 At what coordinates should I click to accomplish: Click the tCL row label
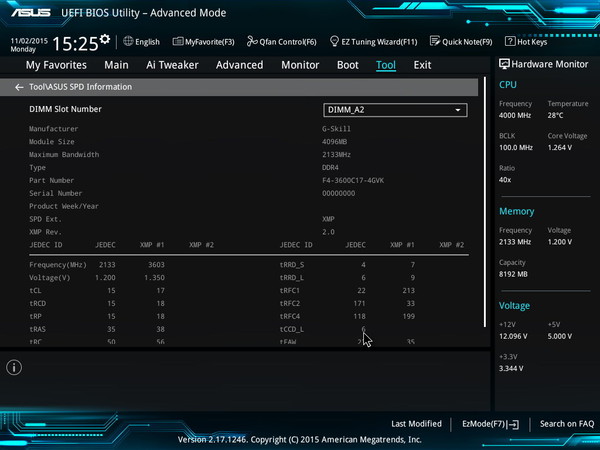click(35, 291)
